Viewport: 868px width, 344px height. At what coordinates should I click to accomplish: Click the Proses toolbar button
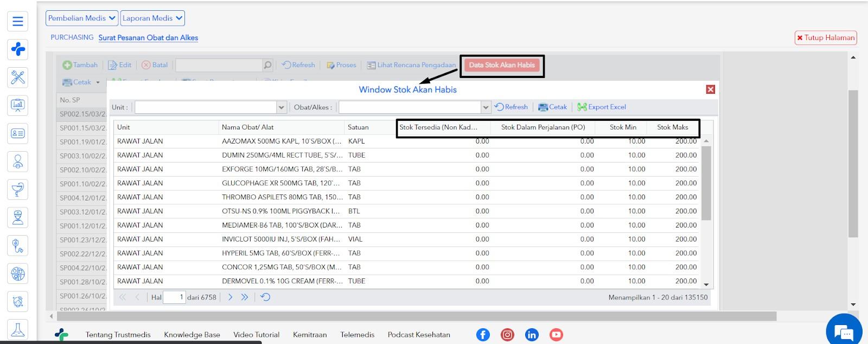click(x=341, y=65)
